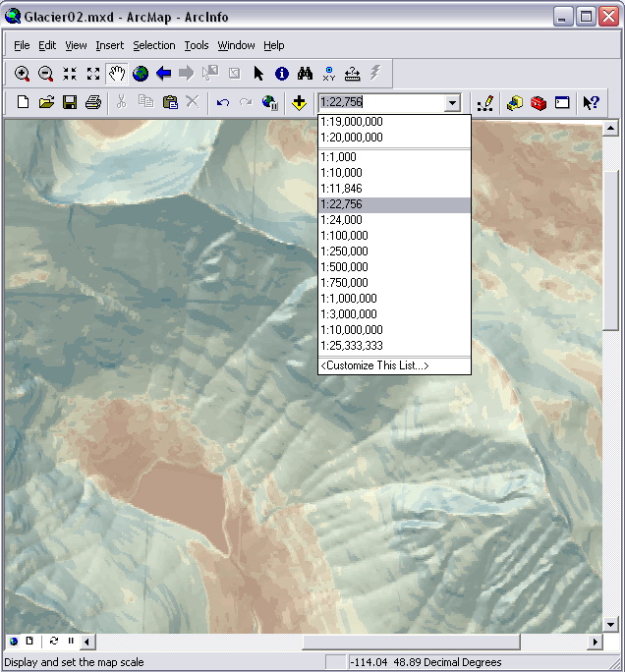The image size is (625, 672).
Task: Click the Redo icon
Action: [246, 102]
